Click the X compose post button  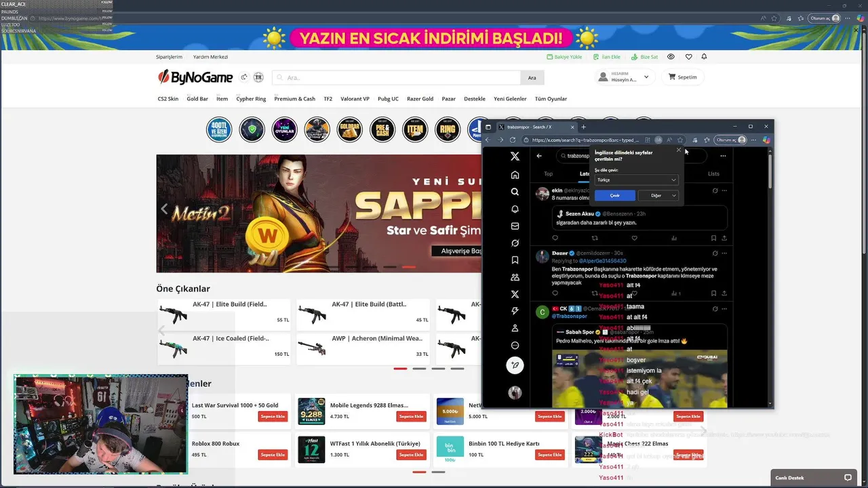pos(515,365)
